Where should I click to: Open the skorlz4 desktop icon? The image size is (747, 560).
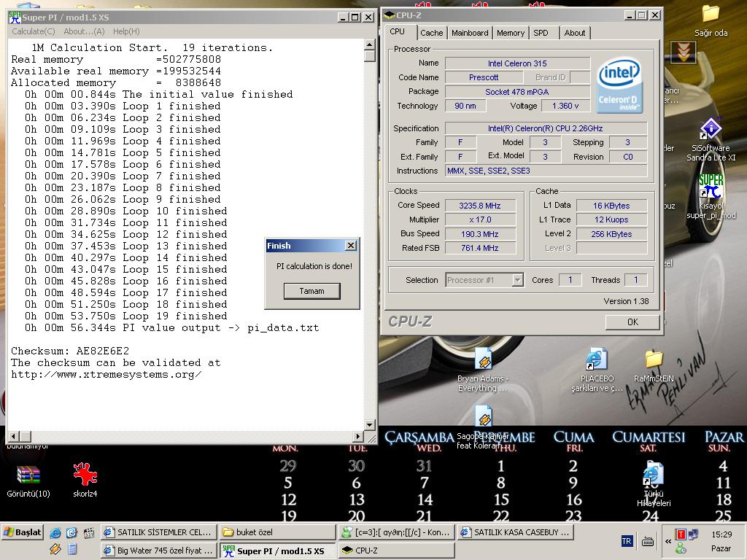(x=85, y=475)
